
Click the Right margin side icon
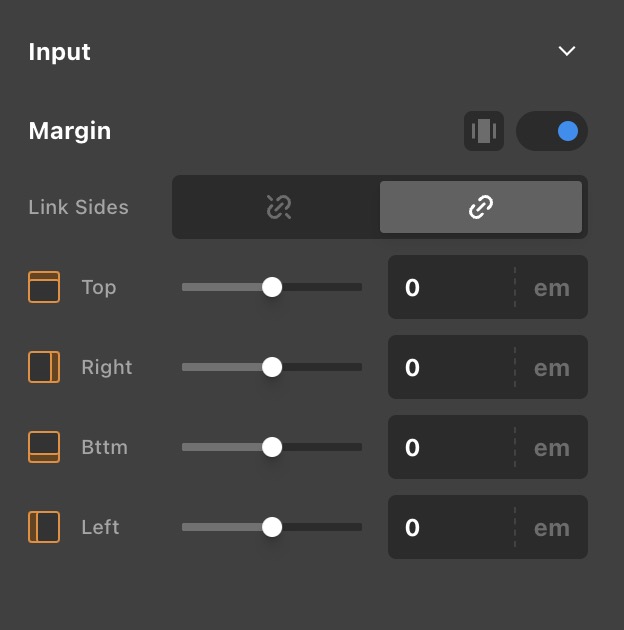(x=44, y=367)
